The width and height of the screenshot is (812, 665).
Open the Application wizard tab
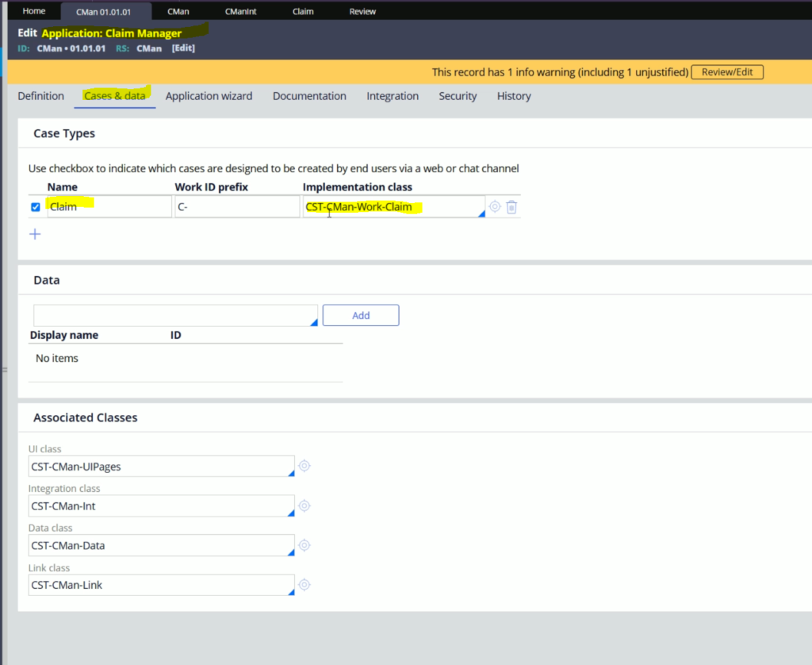(x=209, y=96)
